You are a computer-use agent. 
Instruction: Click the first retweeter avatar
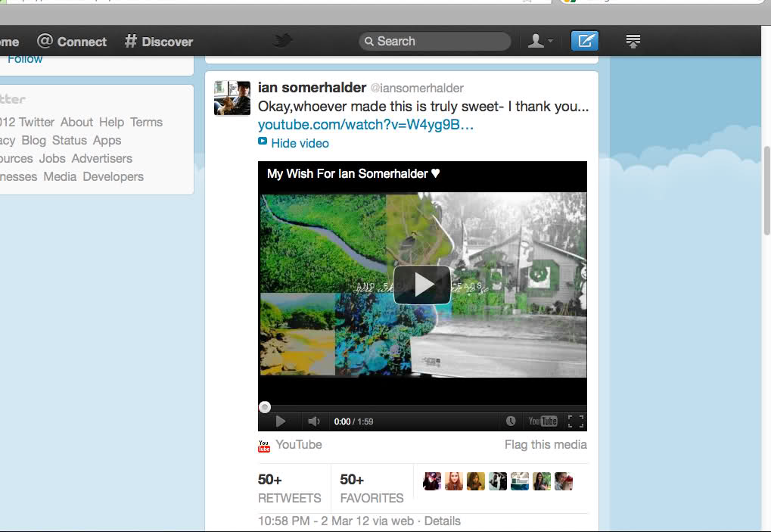click(432, 481)
